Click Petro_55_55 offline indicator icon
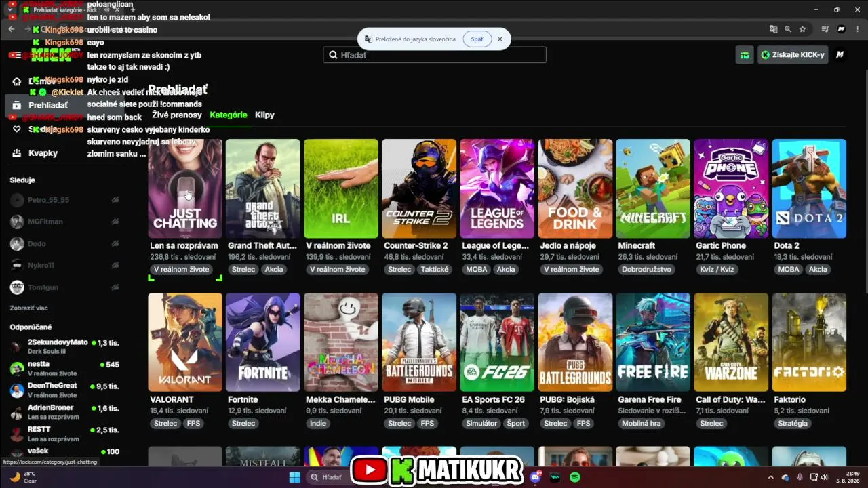 [115, 200]
